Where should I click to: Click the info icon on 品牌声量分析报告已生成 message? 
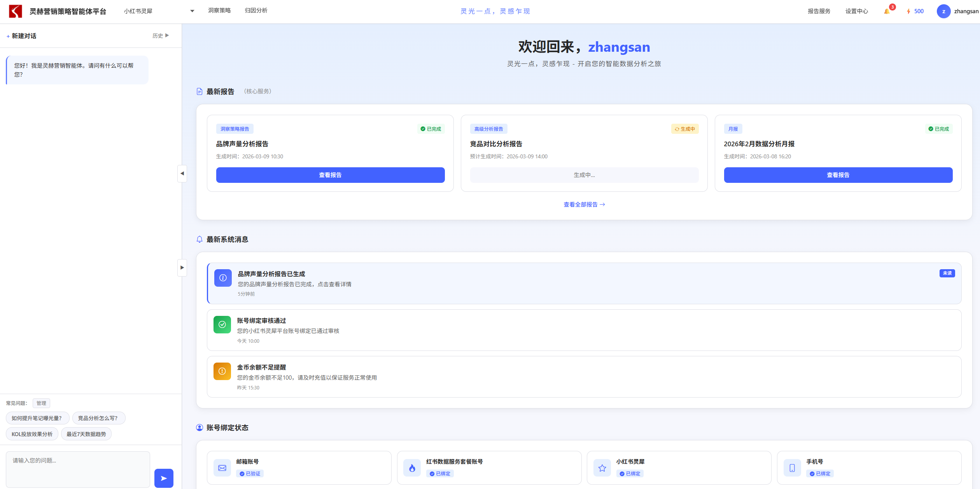coord(222,278)
